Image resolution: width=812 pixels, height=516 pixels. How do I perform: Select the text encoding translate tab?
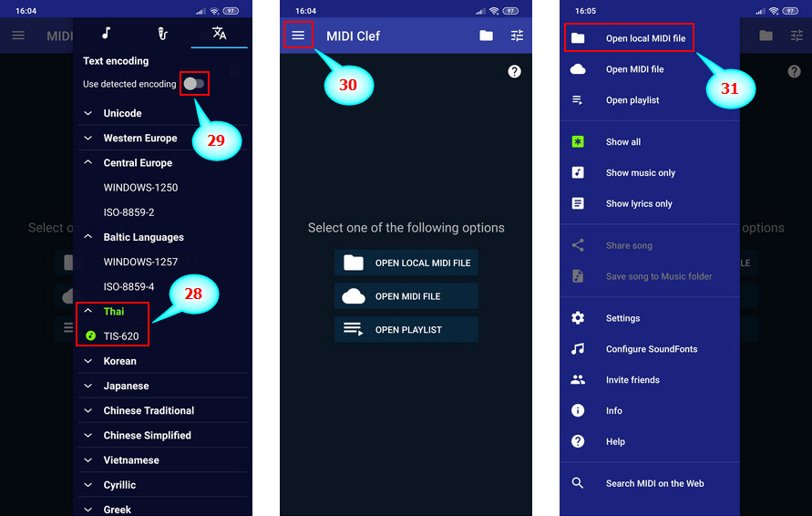[x=219, y=33]
